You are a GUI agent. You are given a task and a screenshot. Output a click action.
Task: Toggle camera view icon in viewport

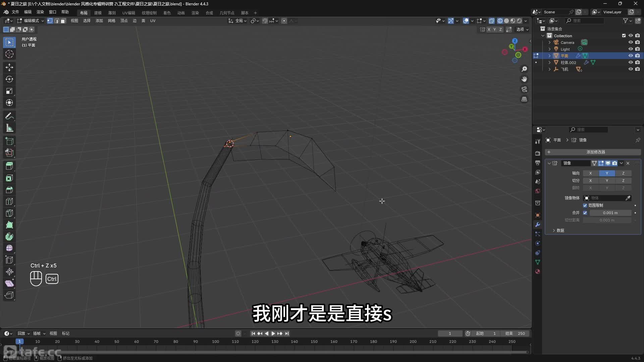[x=524, y=89]
